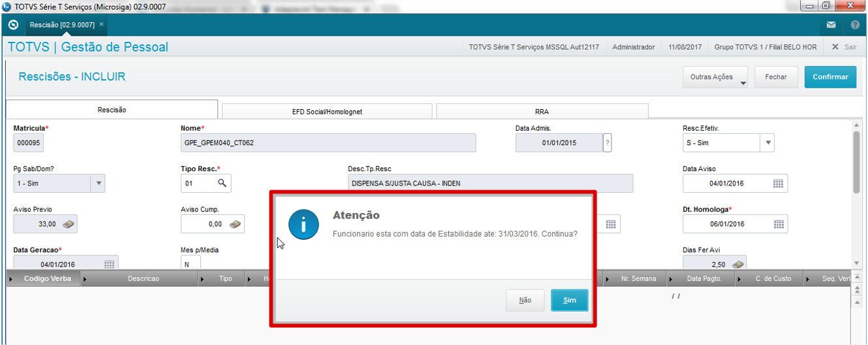Screen dimensions: 868x345
Task: Click the Dias Fer Avi value 2,50
Action: 718,265
